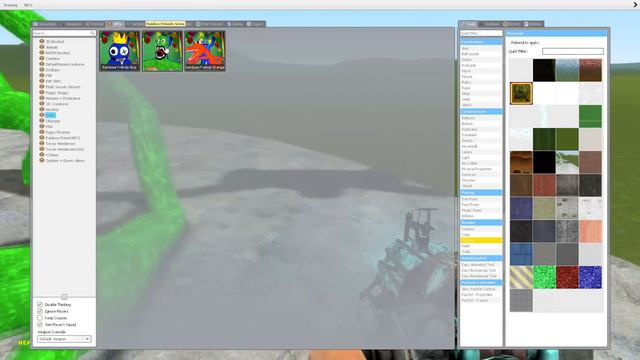The image size is (640, 360).
Task: Click the icon beside the Animals category
Action: [42, 47]
